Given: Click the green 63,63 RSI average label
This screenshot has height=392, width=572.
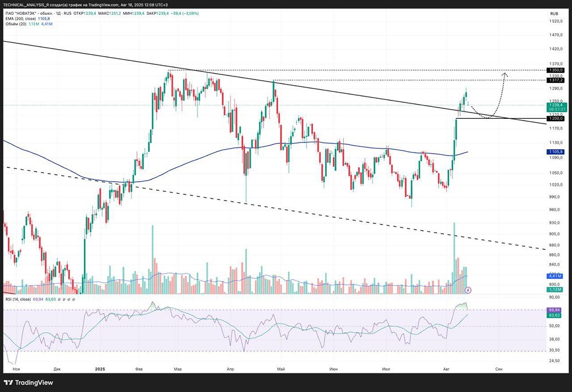Looking at the screenshot, I should [x=554, y=315].
